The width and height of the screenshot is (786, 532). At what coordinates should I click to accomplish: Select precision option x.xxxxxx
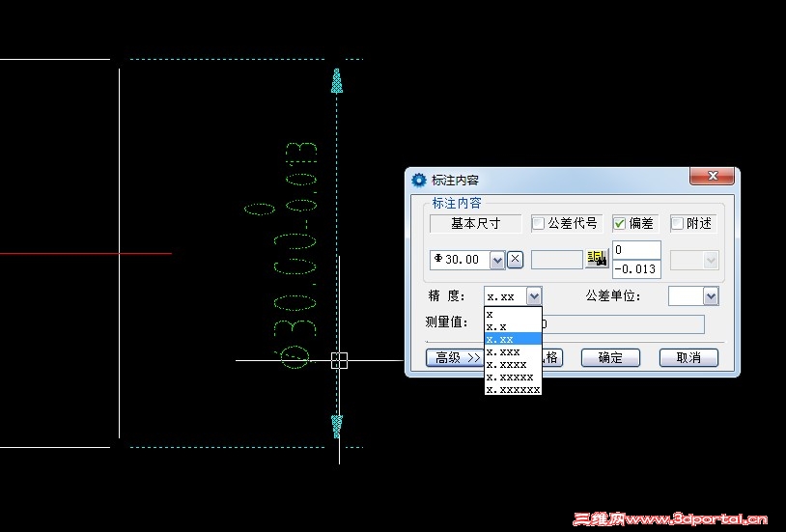click(513, 389)
